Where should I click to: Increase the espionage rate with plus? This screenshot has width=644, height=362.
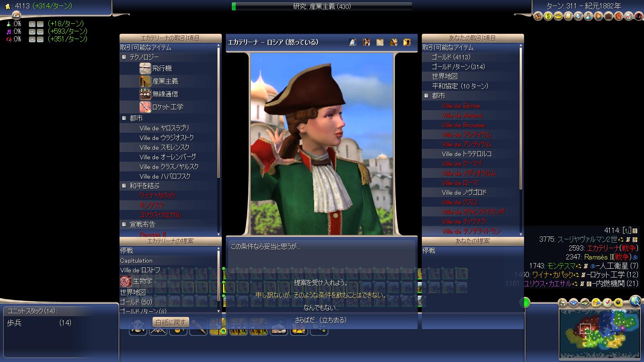point(32,39)
